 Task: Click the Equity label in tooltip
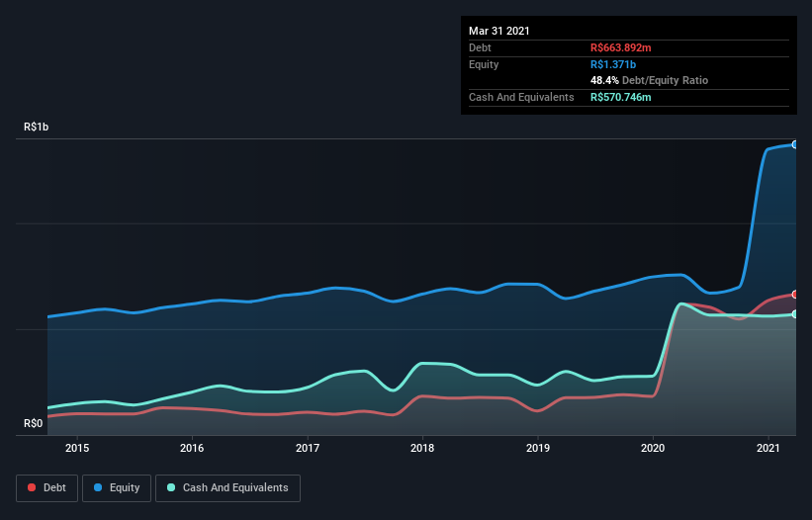(484, 64)
